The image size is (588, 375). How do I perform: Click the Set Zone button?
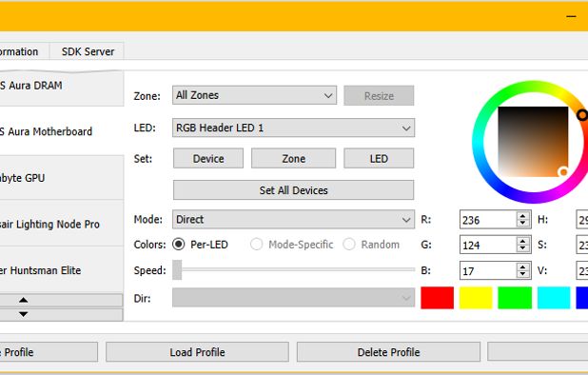pyautogui.click(x=293, y=158)
